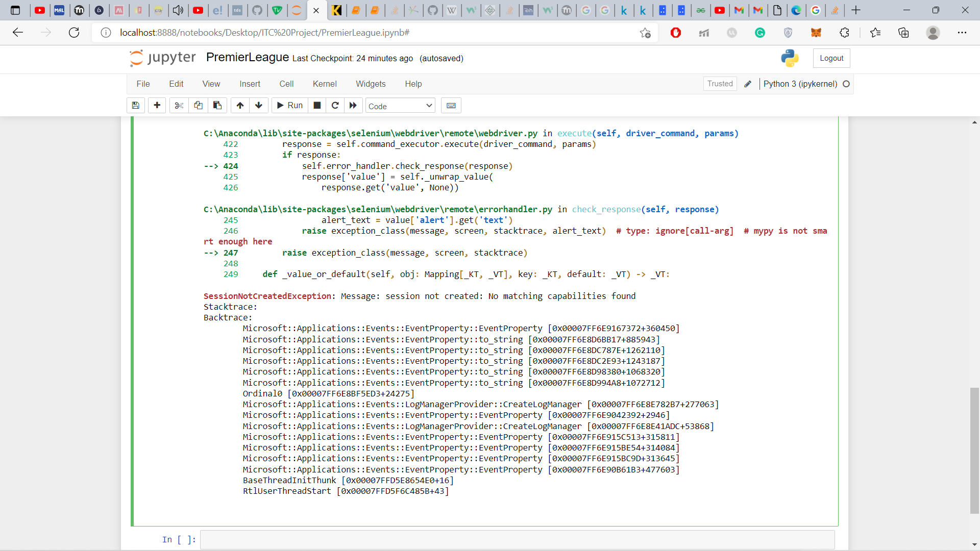Open the Favorites list icon
Screen dimensions: 980x551
(x=875, y=33)
